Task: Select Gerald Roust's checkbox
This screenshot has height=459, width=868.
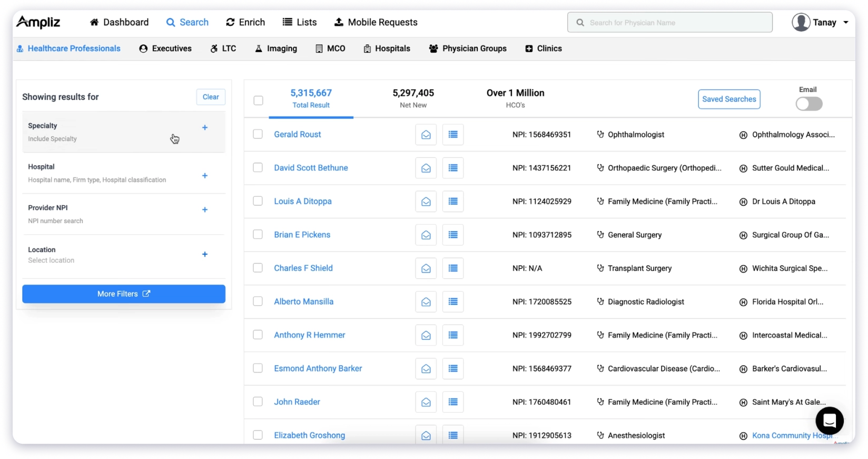Action: (258, 134)
